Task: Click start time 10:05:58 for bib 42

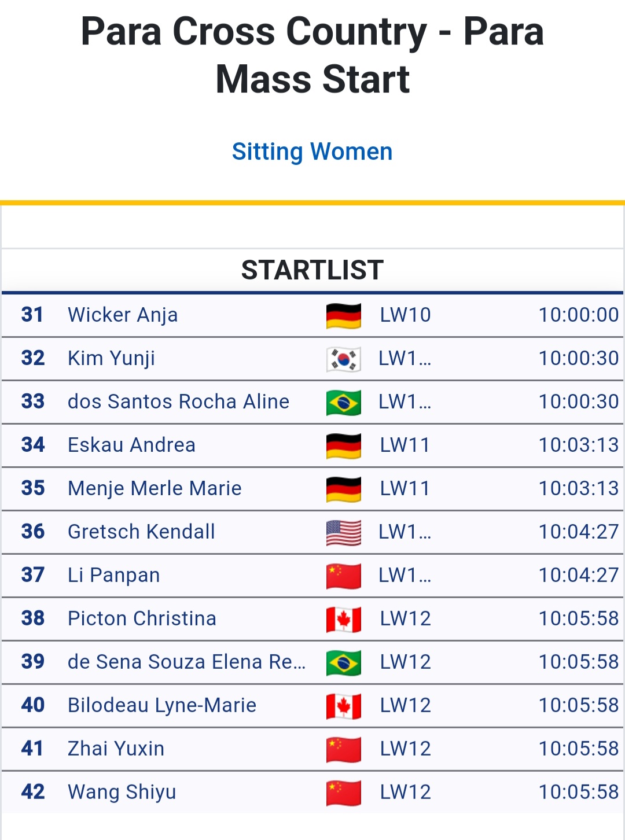Action: [579, 792]
